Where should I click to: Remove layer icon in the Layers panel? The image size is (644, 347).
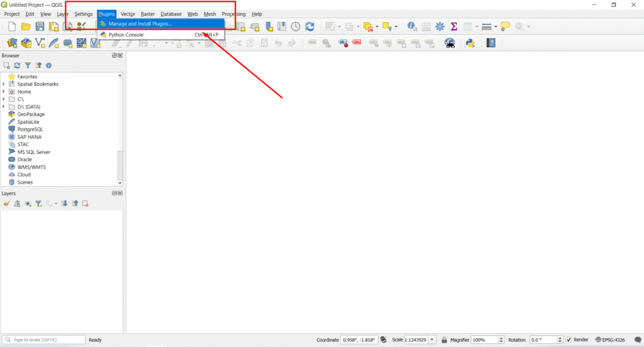pos(86,204)
